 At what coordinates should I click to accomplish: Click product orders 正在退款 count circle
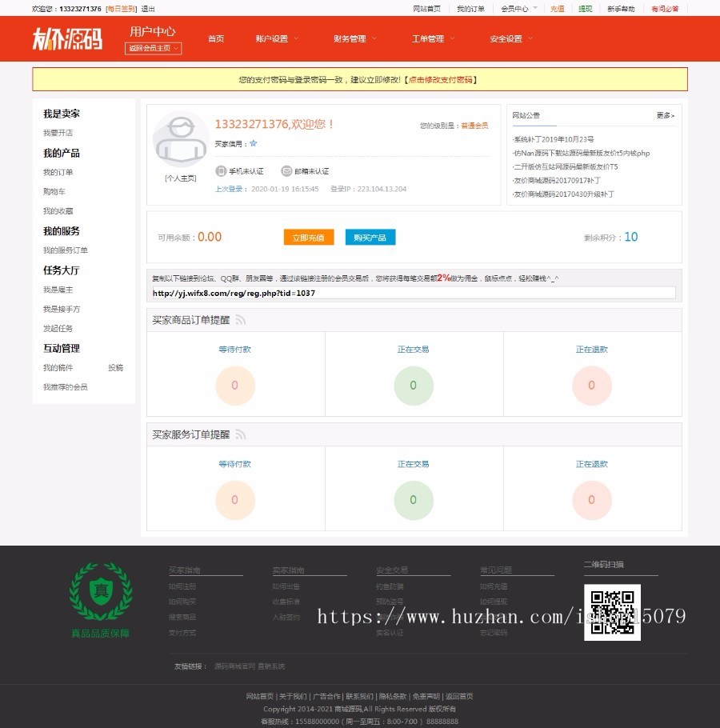592,386
